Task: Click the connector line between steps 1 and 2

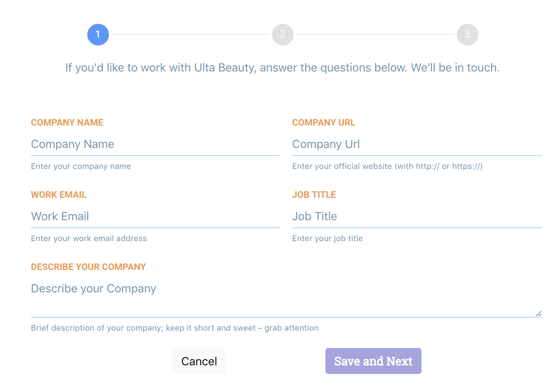Action: pyautogui.click(x=191, y=35)
